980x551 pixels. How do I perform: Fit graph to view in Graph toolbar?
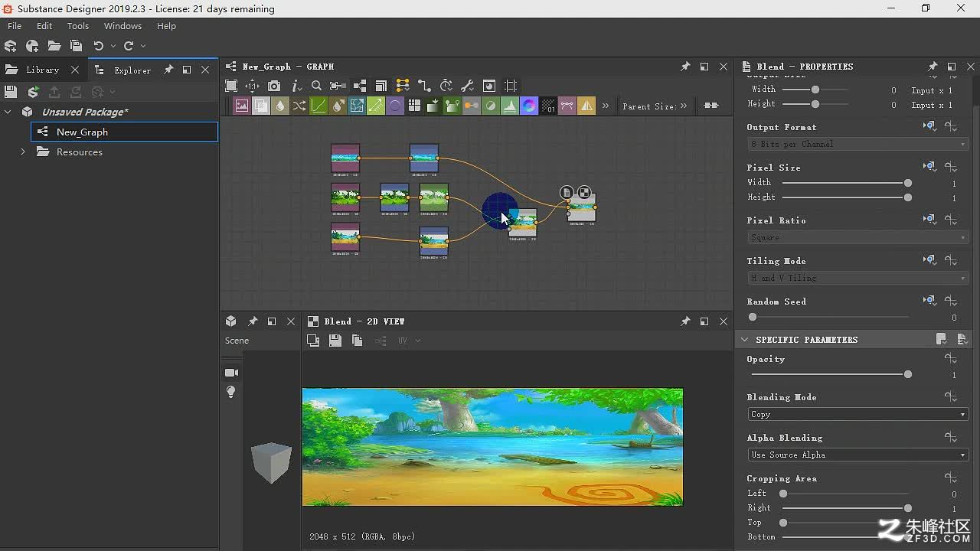pyautogui.click(x=231, y=86)
